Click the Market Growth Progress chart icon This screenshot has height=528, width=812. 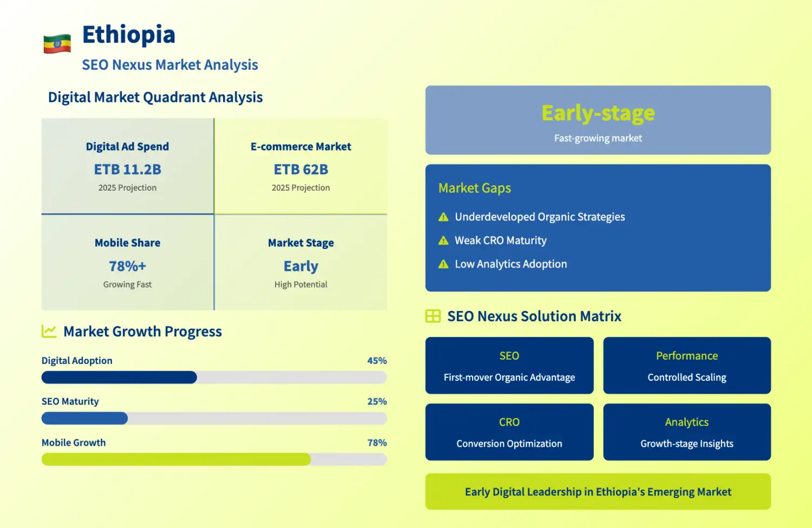pyautogui.click(x=49, y=331)
